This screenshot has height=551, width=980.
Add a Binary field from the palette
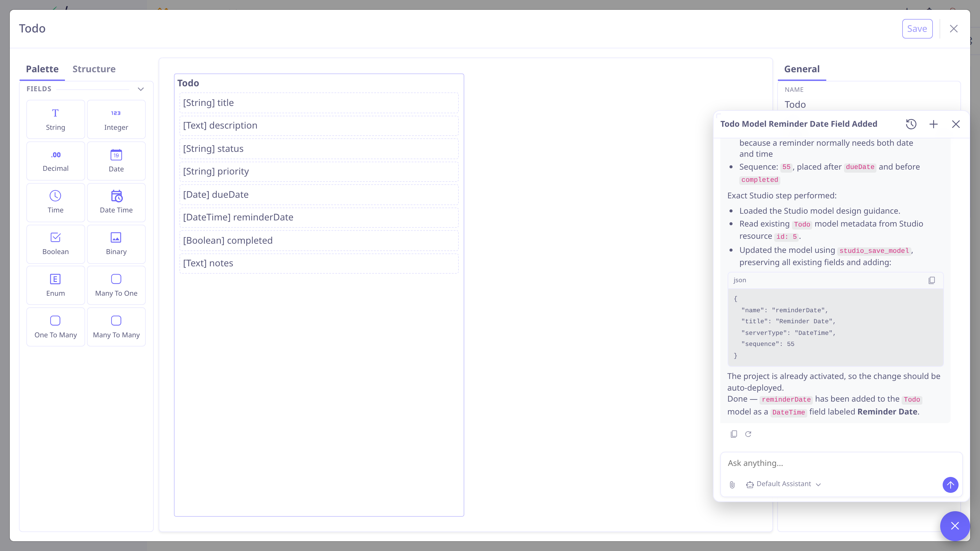coord(116,244)
